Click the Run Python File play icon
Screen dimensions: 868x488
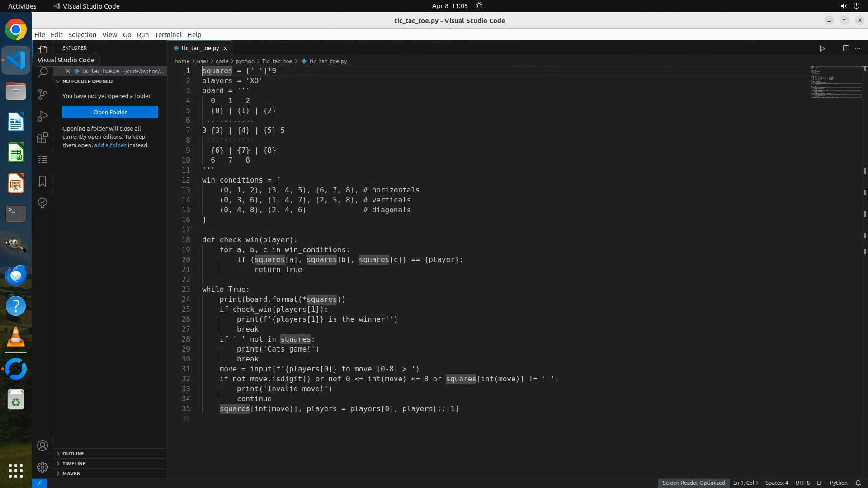point(822,48)
